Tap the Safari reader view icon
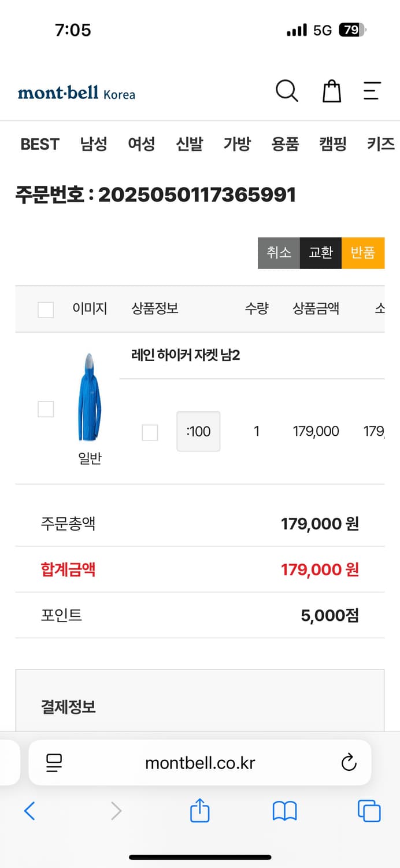400x868 pixels. tap(54, 762)
